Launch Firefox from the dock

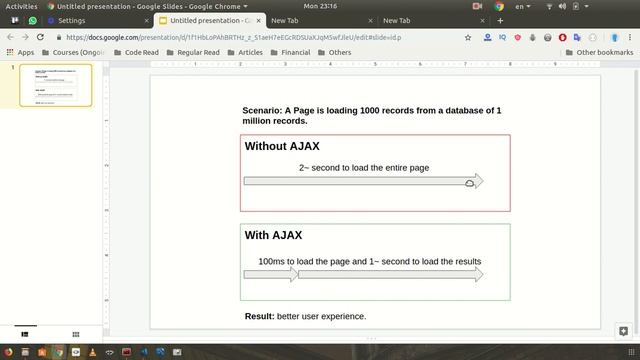(x=8, y=352)
